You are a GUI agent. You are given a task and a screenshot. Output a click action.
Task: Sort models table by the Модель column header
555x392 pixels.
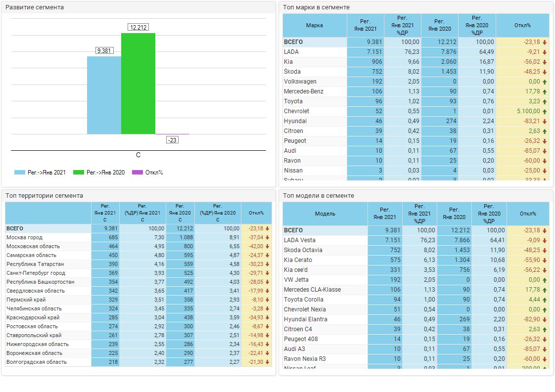[x=325, y=214]
